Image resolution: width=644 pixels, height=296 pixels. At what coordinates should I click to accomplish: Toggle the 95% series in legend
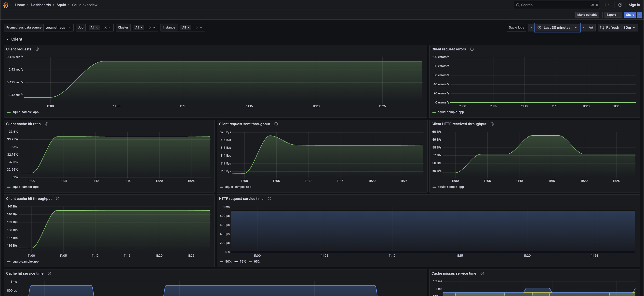257,261
